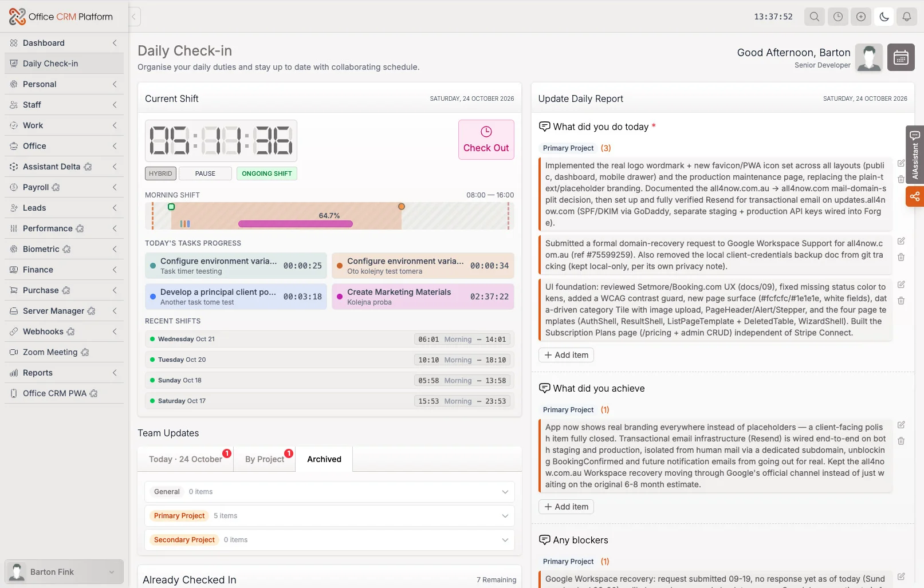Open task card 'Oto kolejny test tomera'
924x588 pixels.
[423, 266]
